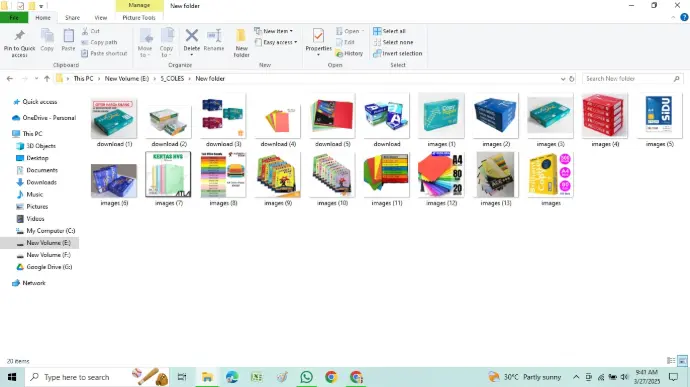Screen dimensions: 690x387
Task: Switch to large thumbnails view in status bar
Action: (682, 361)
